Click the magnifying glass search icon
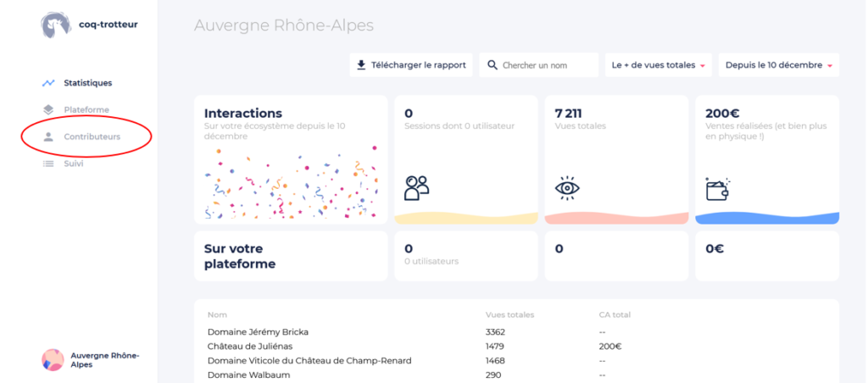The image size is (868, 383). 492,65
